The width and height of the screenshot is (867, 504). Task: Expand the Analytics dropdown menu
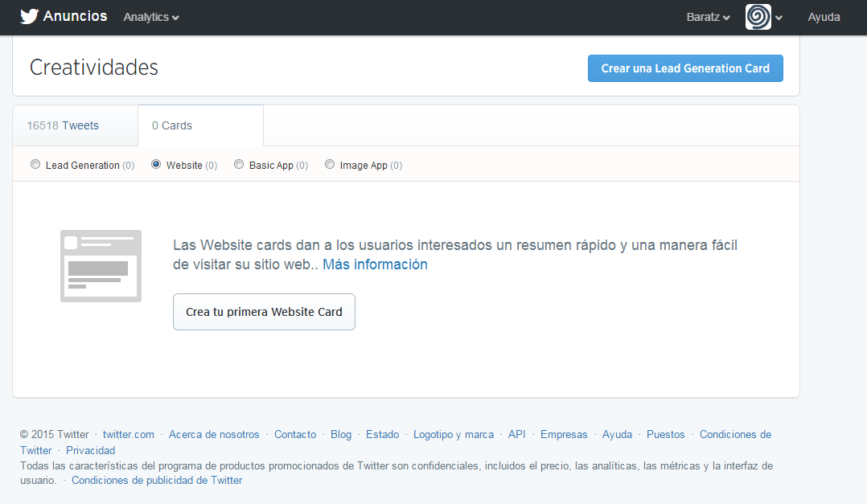(151, 17)
